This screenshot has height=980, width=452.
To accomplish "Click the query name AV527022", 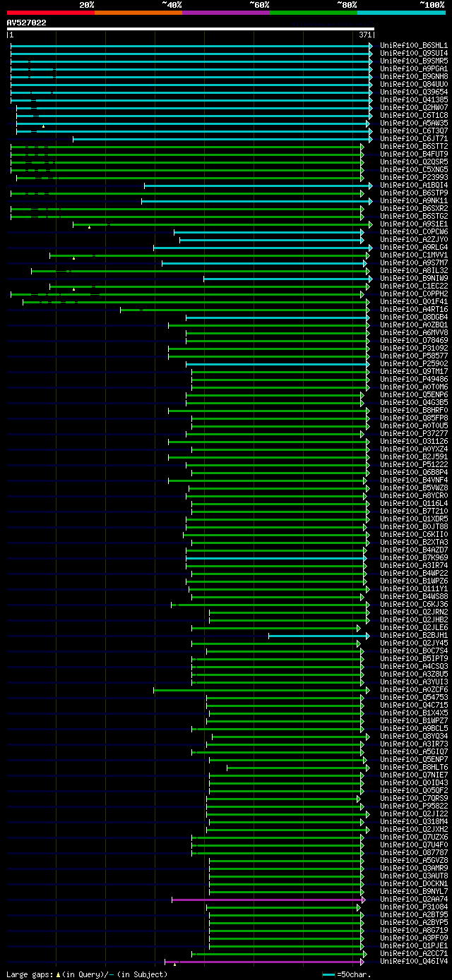I will (27, 23).
